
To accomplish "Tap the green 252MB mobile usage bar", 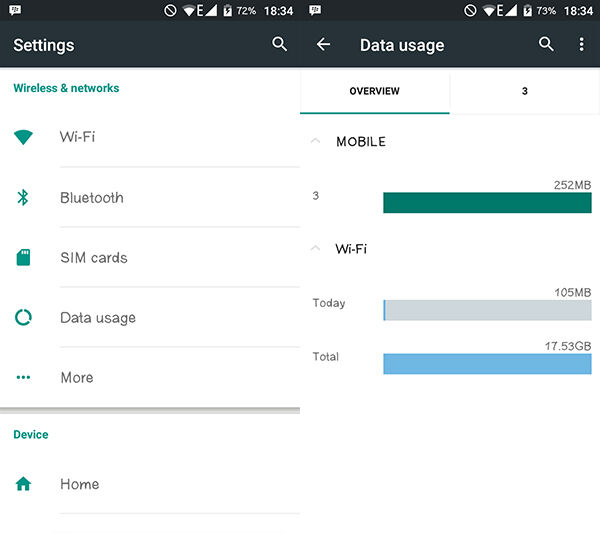I will pyautogui.click(x=487, y=202).
